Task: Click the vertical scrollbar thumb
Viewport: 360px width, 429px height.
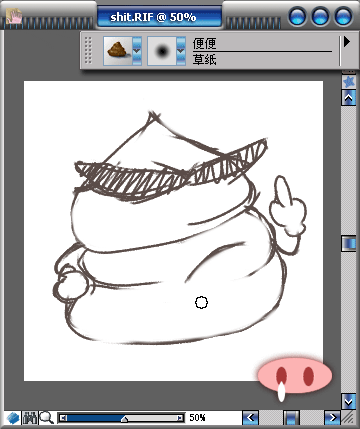Action: pos(349,244)
